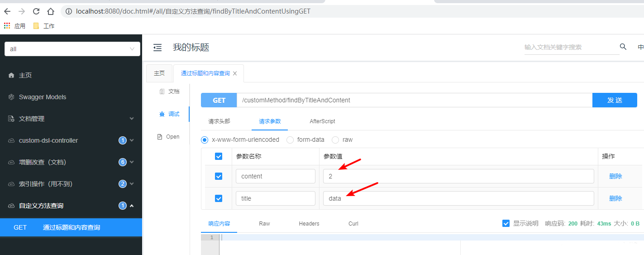Click 删除 for the title parameter
The image size is (644, 255).
[x=615, y=198]
